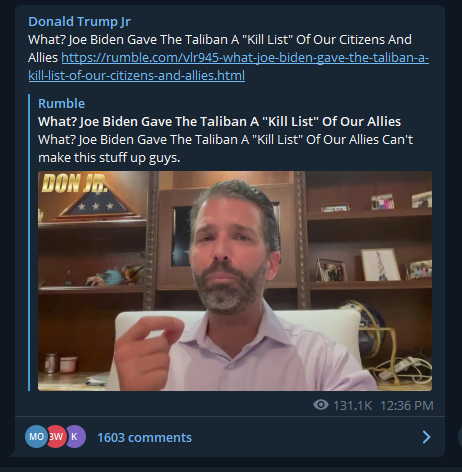This screenshot has height=472, width=462.
Task: Click the second line of the rumble URL
Action: point(137,76)
